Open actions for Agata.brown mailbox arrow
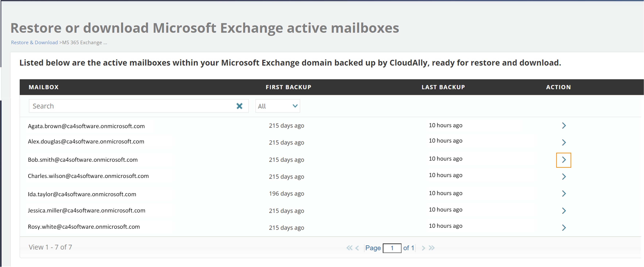The image size is (644, 267). [564, 126]
